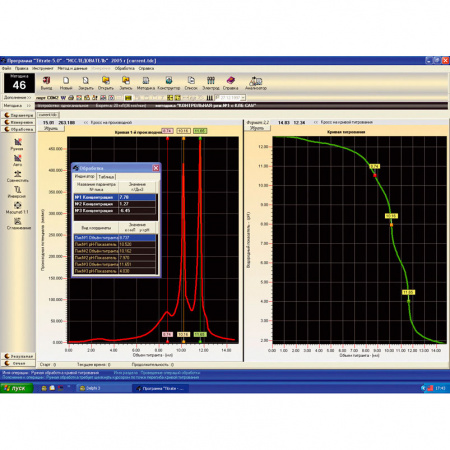
Task: Click the printer icon in second toolbar
Action: pos(71,98)
